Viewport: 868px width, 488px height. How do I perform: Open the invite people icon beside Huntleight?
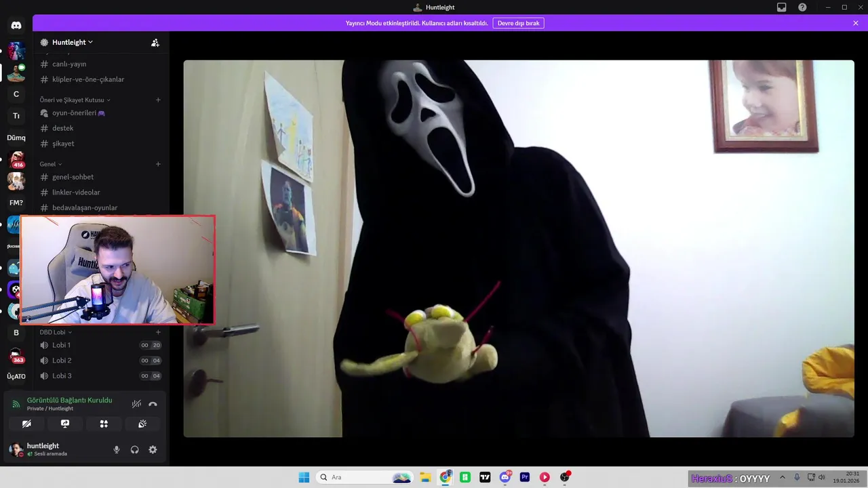[x=155, y=42]
